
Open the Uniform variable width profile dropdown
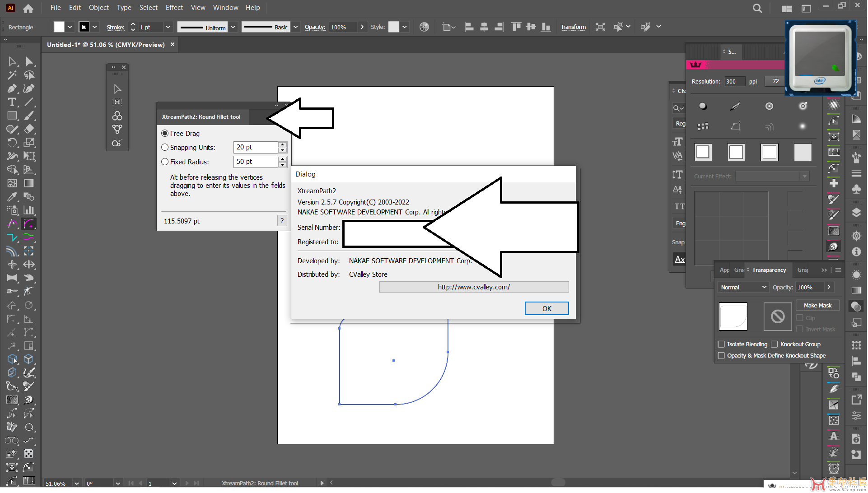[233, 27]
